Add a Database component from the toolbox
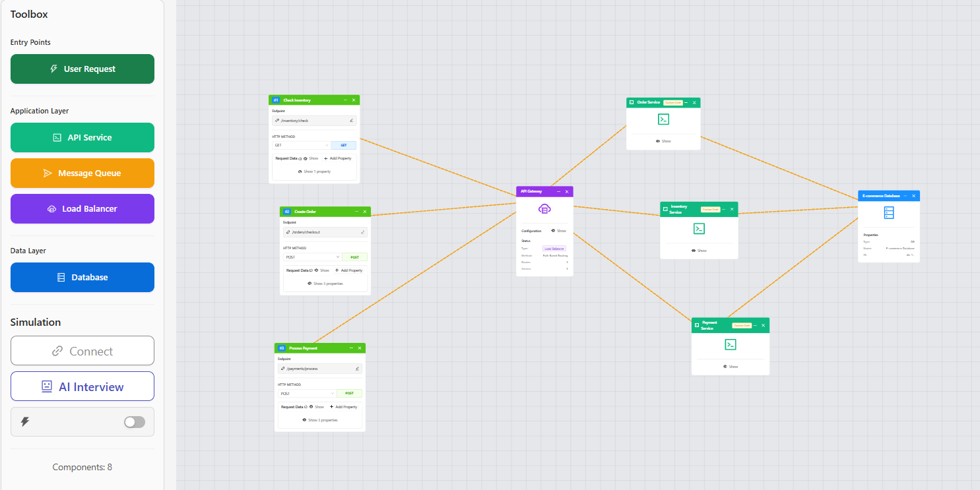The image size is (980, 490). coord(82,277)
